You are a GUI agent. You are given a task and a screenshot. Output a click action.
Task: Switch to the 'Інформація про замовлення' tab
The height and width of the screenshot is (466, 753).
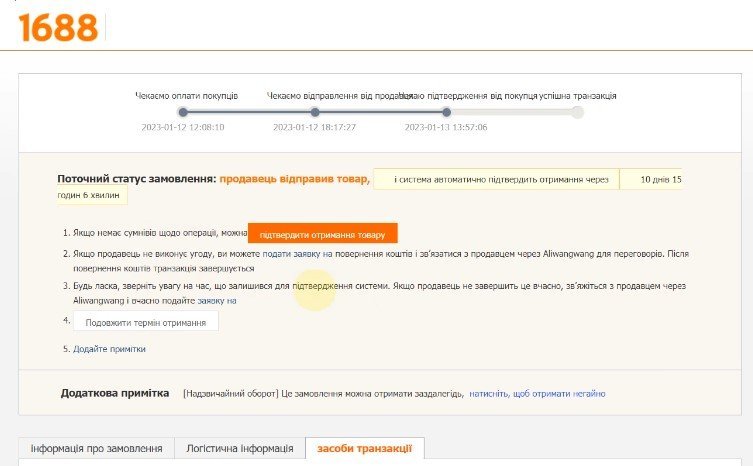pos(96,449)
